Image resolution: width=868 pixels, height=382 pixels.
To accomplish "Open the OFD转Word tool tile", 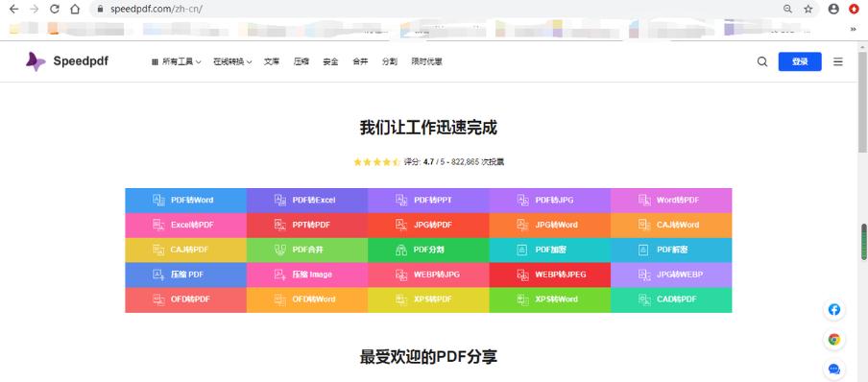I will click(307, 300).
